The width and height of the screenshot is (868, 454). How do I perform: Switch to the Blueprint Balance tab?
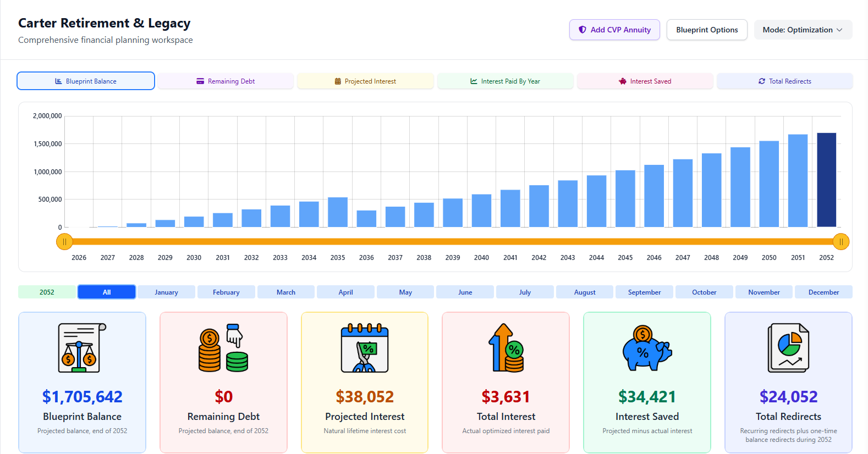[x=86, y=81]
